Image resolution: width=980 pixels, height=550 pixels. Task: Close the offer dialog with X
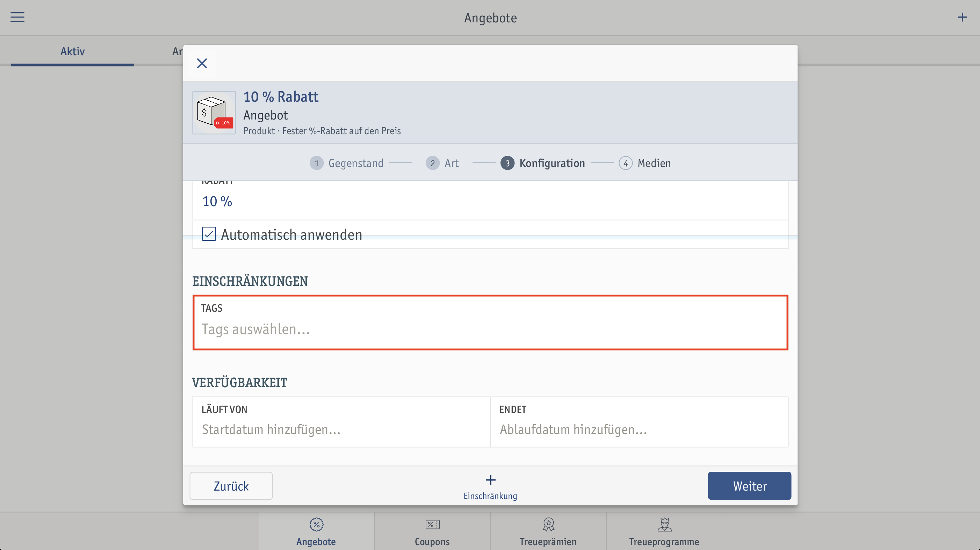pos(202,63)
